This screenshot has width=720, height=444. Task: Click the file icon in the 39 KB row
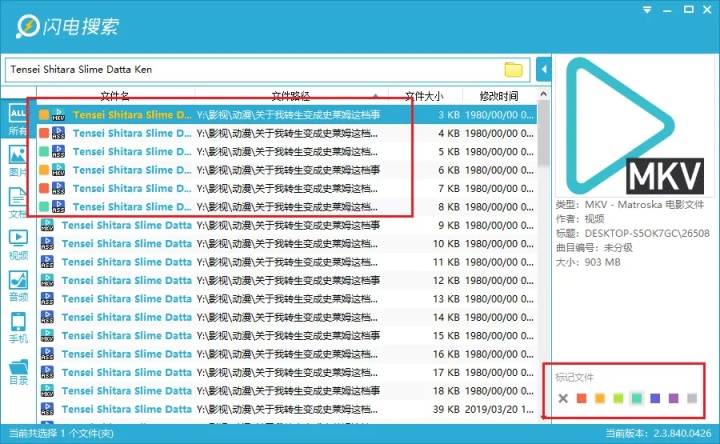47,409
